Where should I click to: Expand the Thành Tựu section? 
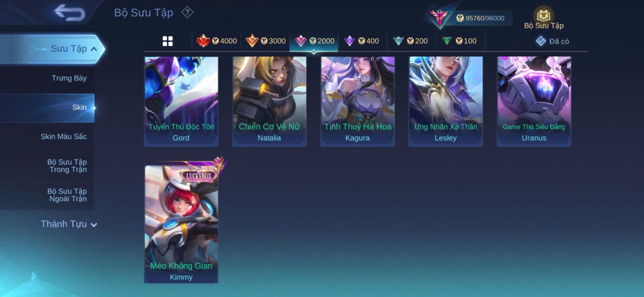pos(69,224)
